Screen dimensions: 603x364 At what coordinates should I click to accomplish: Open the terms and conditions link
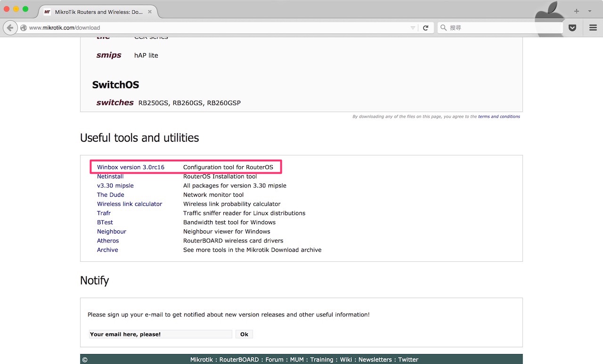pos(499,116)
